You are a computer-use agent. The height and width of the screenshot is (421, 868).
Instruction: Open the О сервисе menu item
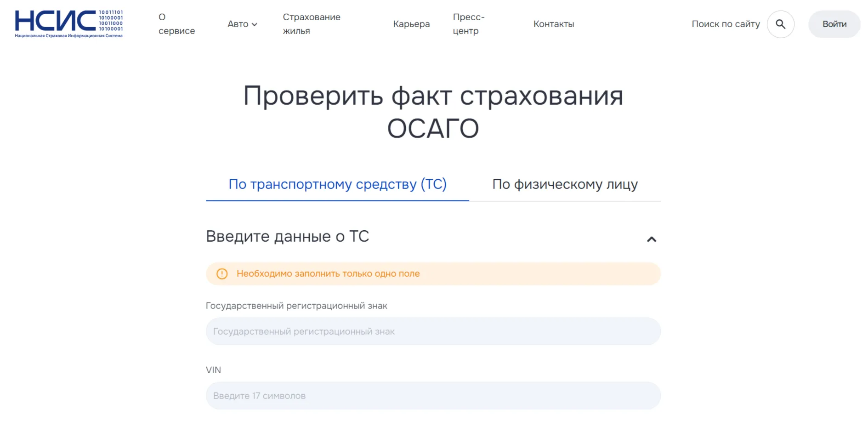click(x=177, y=24)
